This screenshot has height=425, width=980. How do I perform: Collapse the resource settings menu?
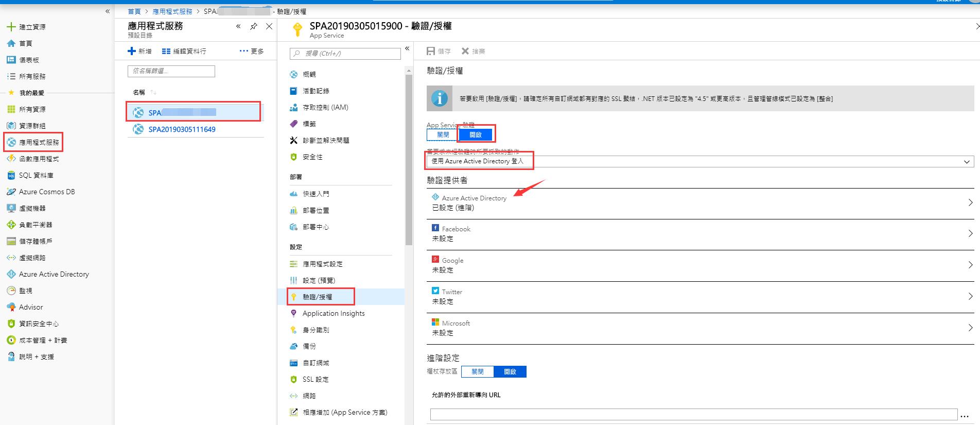(407, 48)
